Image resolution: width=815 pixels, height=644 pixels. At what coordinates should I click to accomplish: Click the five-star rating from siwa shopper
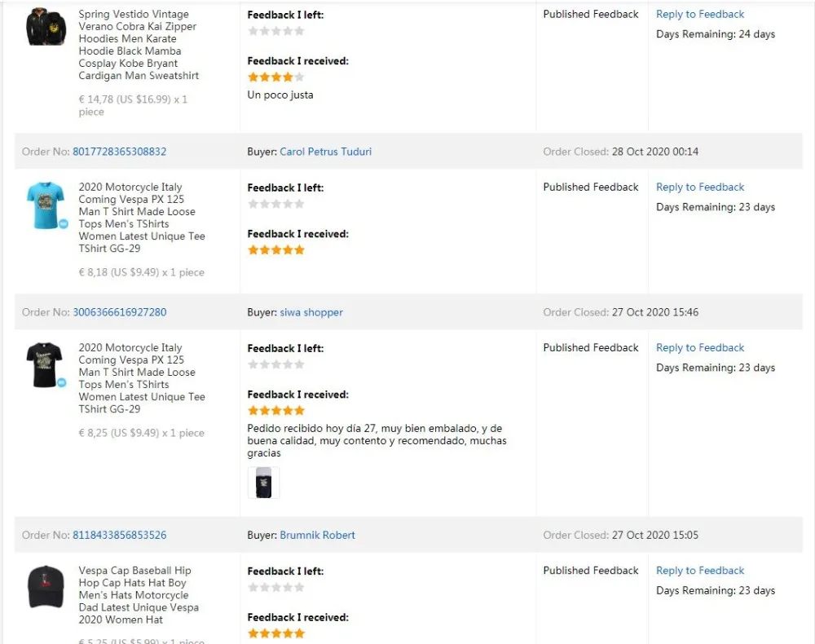[x=275, y=411]
